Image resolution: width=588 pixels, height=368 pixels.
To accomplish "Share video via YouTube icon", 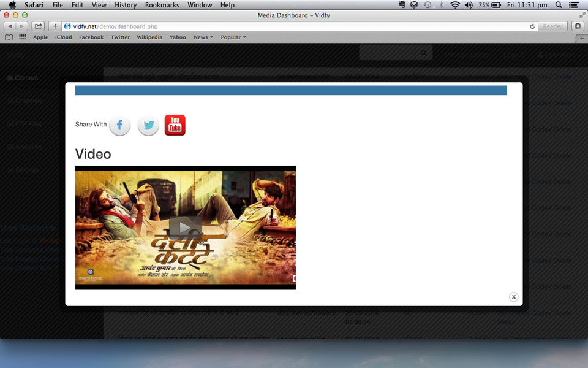I will tap(175, 125).
